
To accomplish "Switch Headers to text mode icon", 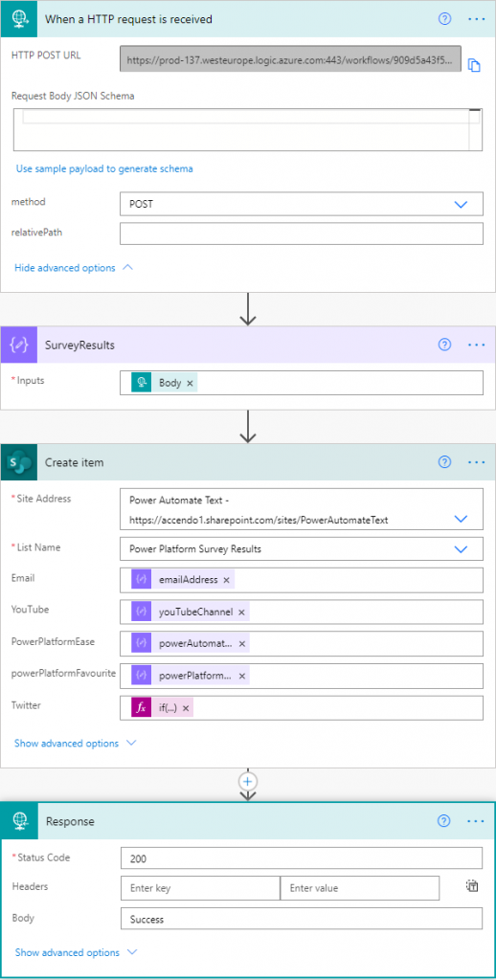I will click(x=472, y=885).
